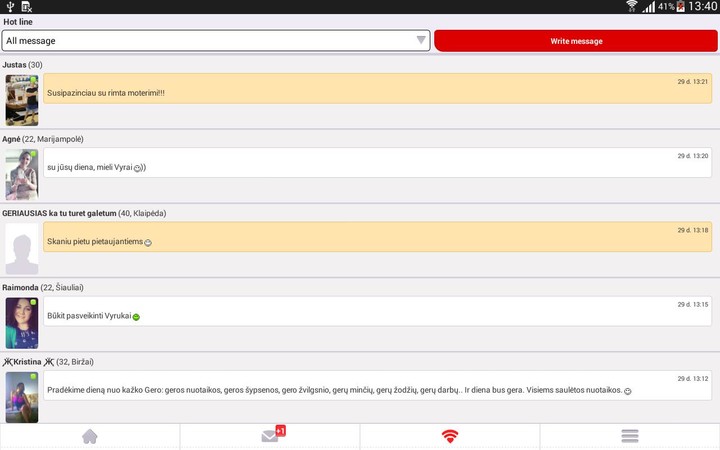This screenshot has width=720, height=450.
Task: Open Agnė profile photo
Action: coord(22,174)
